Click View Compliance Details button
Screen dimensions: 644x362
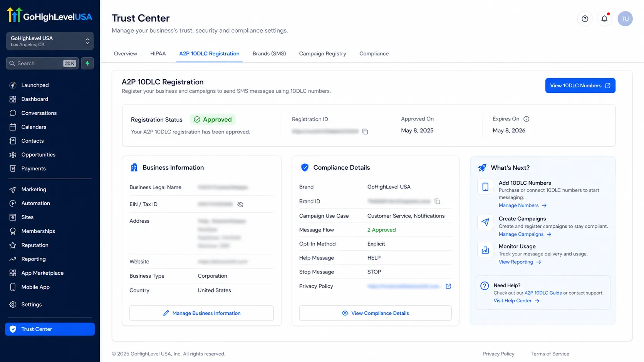[x=375, y=313]
